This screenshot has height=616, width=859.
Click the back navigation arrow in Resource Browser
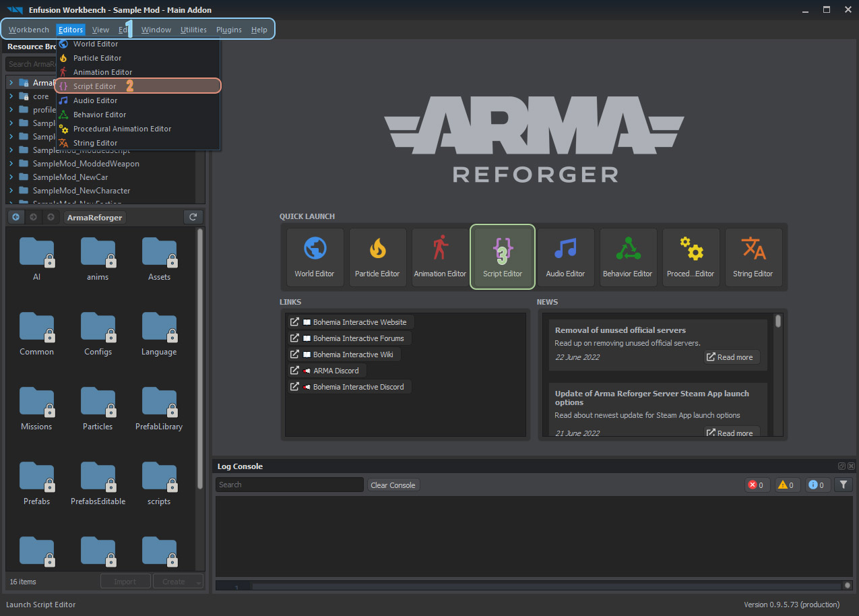(x=15, y=216)
